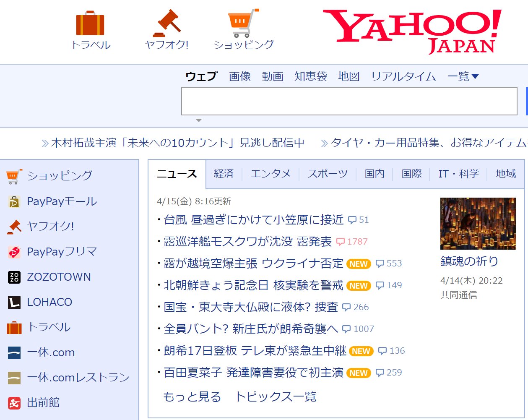Click the PayPayモール bag icon

pos(14,202)
